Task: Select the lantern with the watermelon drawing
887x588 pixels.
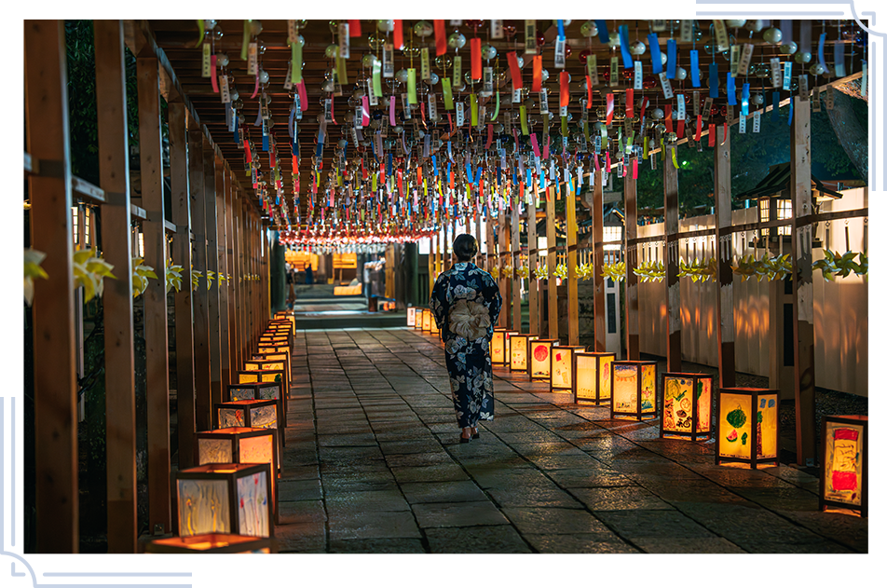Action: click(745, 425)
